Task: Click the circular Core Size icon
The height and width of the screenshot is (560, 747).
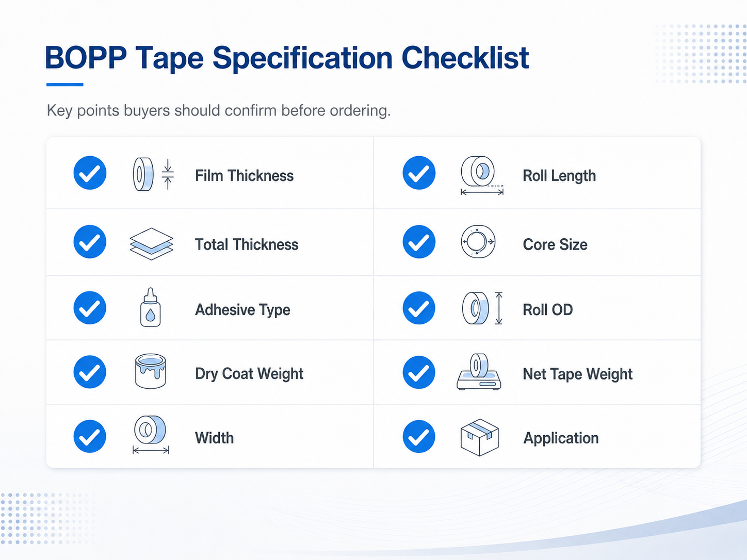Action: pyautogui.click(x=478, y=241)
